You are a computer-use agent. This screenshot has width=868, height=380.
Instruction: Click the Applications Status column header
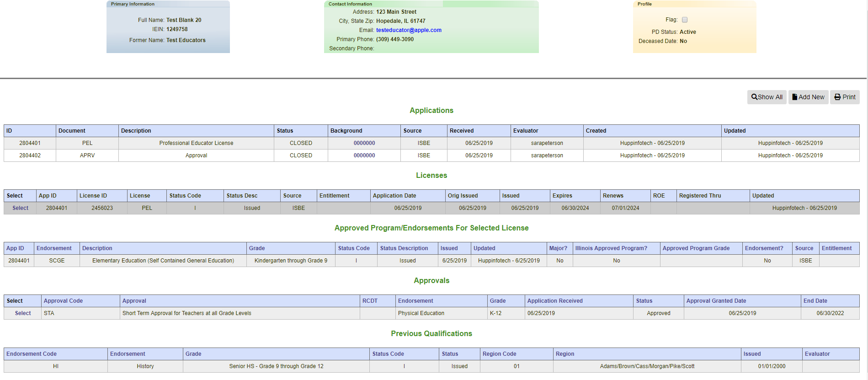[x=301, y=131]
